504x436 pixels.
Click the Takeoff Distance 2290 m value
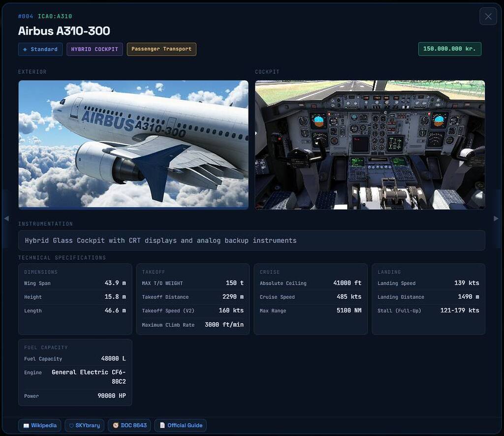233,297
